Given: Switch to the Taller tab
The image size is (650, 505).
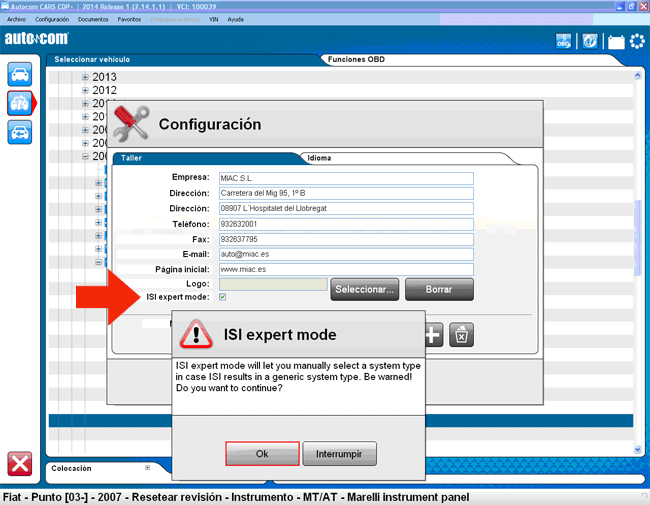Looking at the screenshot, I should pyautogui.click(x=206, y=158).
